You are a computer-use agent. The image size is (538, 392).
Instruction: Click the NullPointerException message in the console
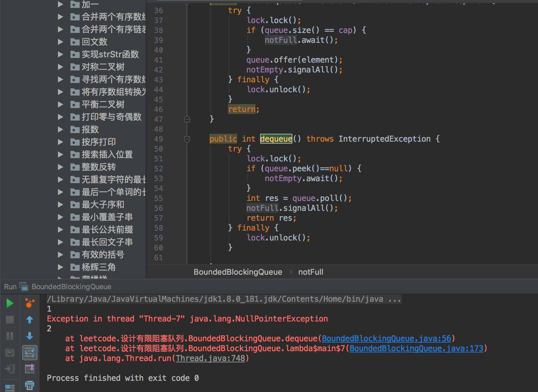pyautogui.click(x=187, y=319)
